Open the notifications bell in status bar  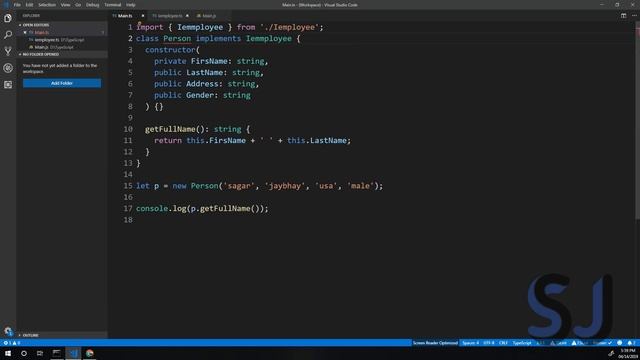point(631,343)
